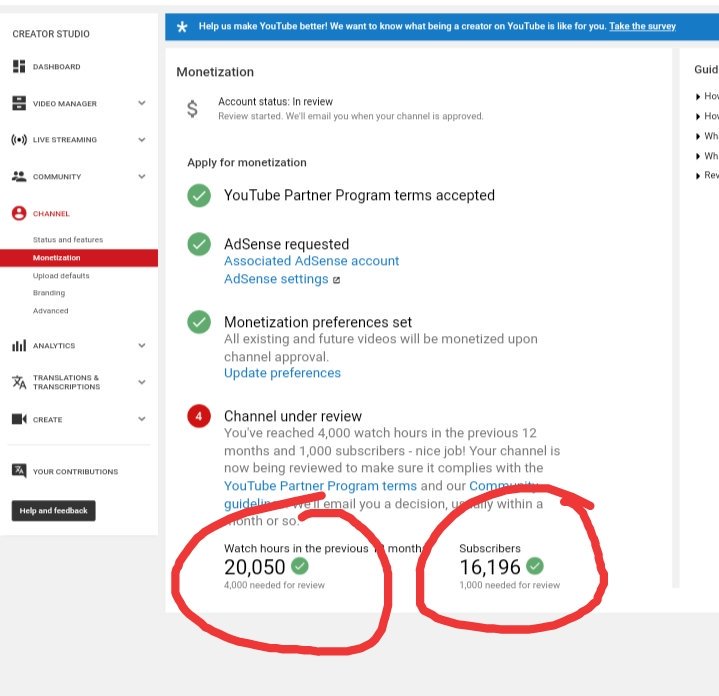Screen dimensions: 719x696
Task: Open the YouTube Partner Program terms link
Action: point(320,486)
